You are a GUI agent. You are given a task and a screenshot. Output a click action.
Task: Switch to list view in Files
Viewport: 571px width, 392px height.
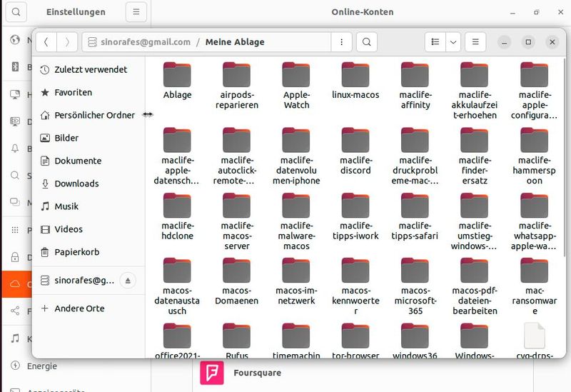click(435, 42)
